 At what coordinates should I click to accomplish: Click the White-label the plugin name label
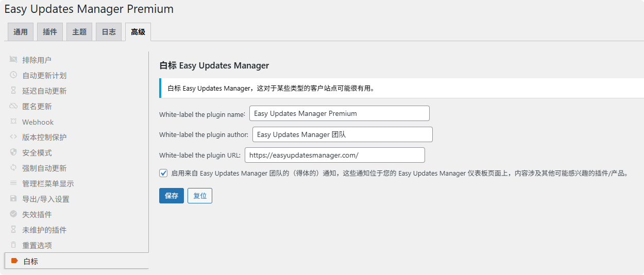202,114
